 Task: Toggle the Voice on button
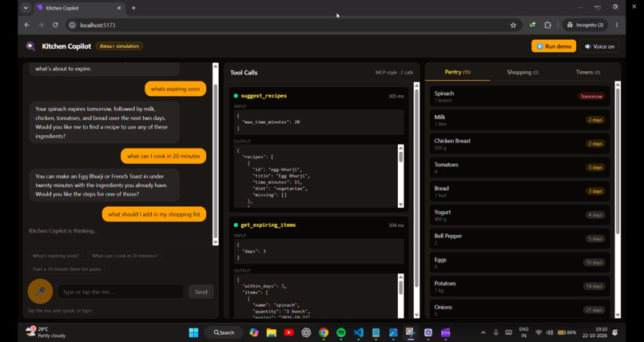(599, 46)
